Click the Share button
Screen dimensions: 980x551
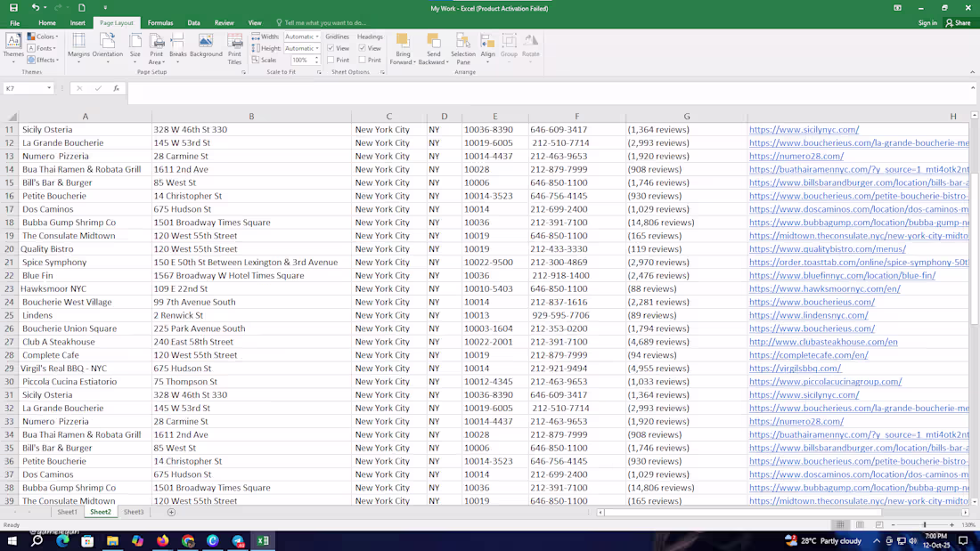(x=959, y=23)
